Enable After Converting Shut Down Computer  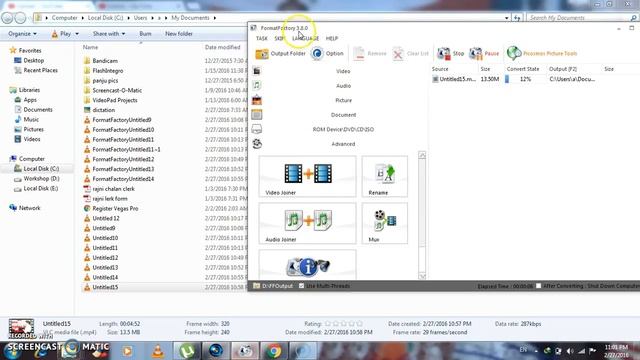click(538, 286)
